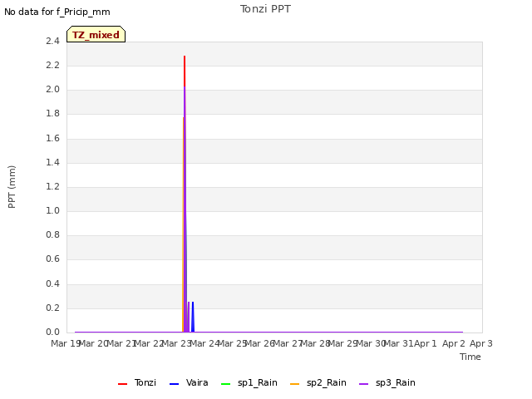Image resolution: width=532 pixels, height=399 pixels.
Task: Click the red Tonzi spike peak
Action: pyautogui.click(x=185, y=57)
